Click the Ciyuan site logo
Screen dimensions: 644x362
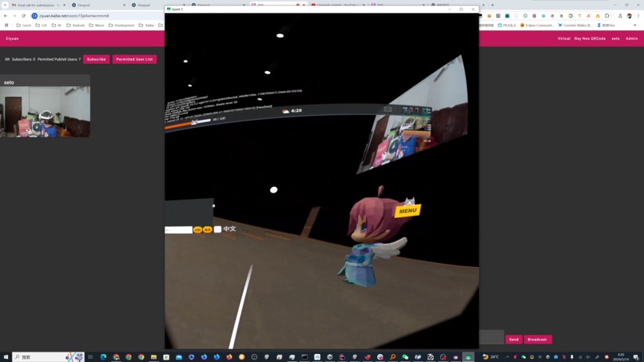(x=12, y=38)
